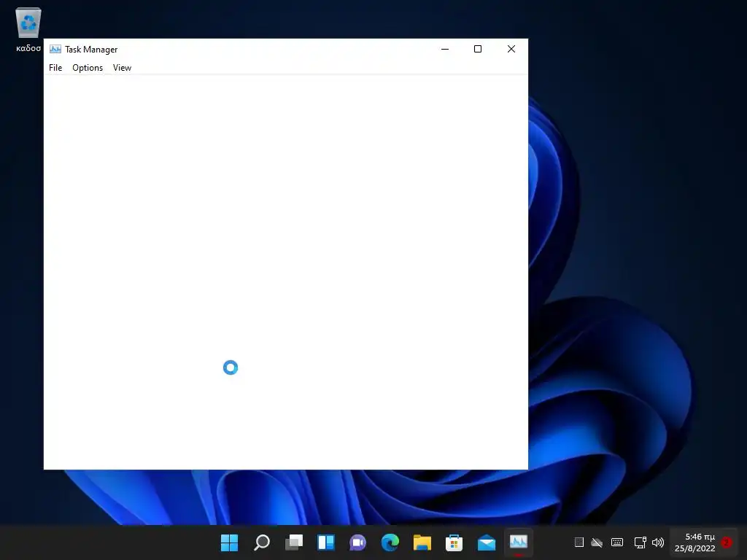Open the clock and date flyout
The image size is (747, 560).
[x=695, y=542]
